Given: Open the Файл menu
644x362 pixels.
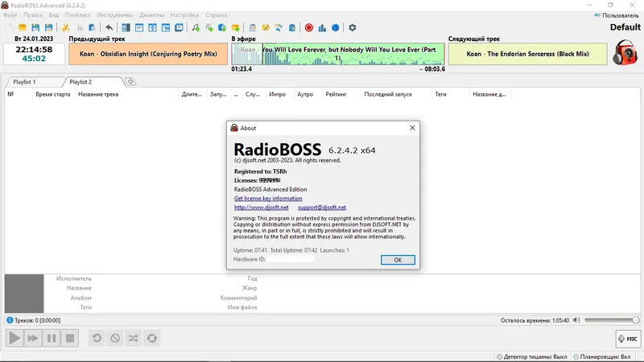Looking at the screenshot, I should pos(10,15).
